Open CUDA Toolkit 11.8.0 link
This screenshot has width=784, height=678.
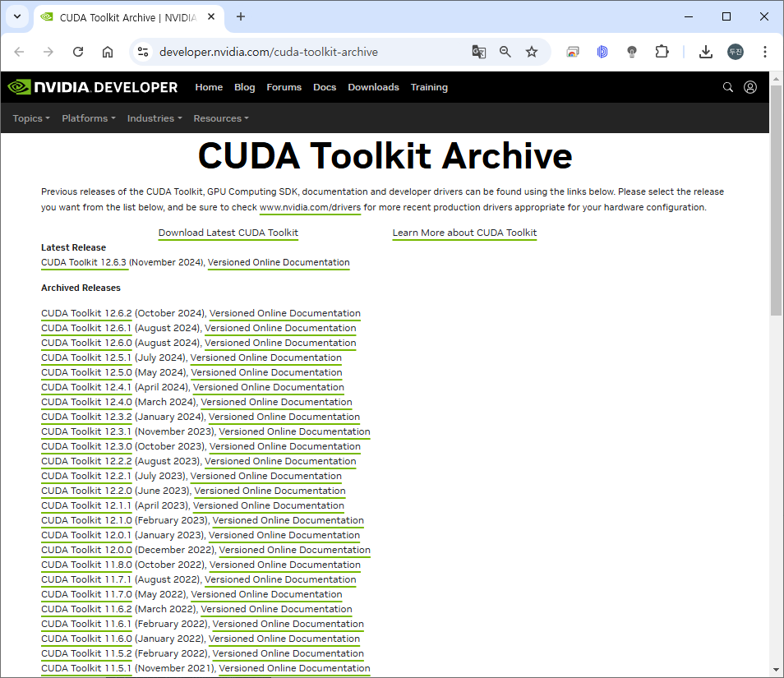click(86, 565)
